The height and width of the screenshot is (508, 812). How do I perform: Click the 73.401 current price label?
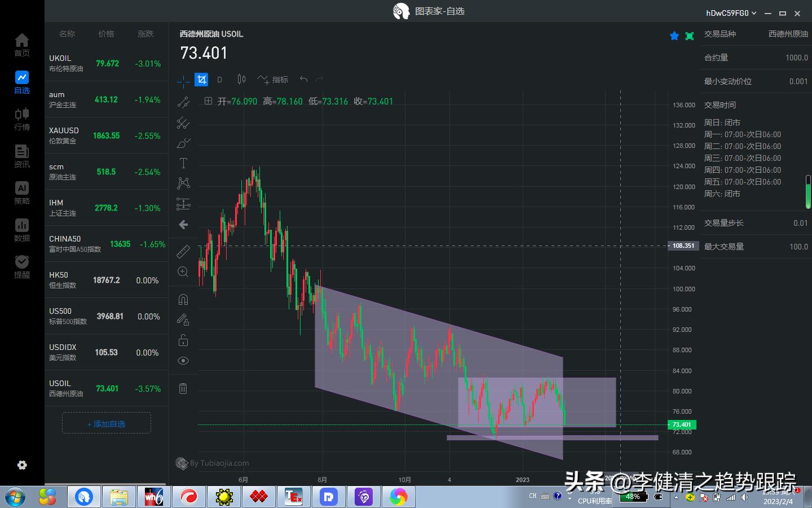point(682,424)
